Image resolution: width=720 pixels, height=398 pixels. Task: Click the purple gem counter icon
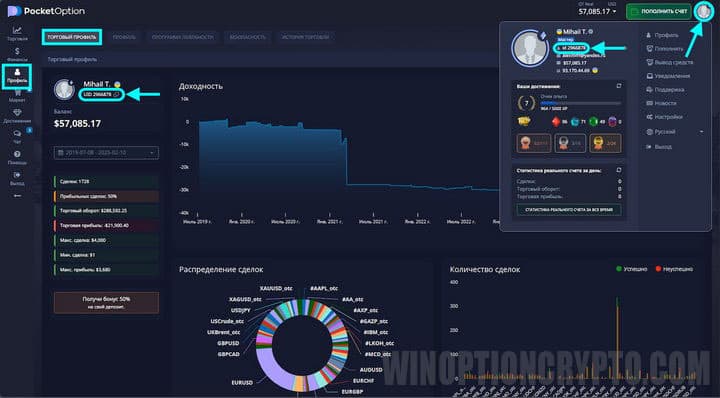click(x=612, y=122)
